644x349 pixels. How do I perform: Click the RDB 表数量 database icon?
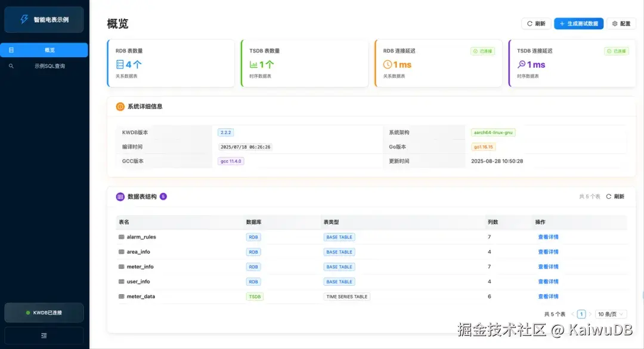[x=120, y=64]
